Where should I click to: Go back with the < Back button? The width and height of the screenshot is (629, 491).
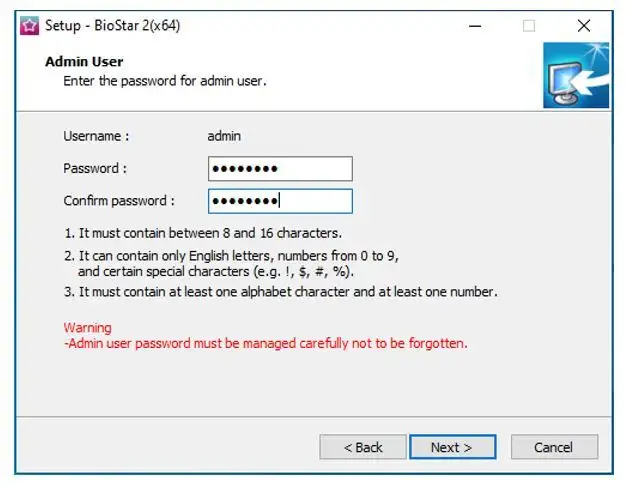(363, 447)
